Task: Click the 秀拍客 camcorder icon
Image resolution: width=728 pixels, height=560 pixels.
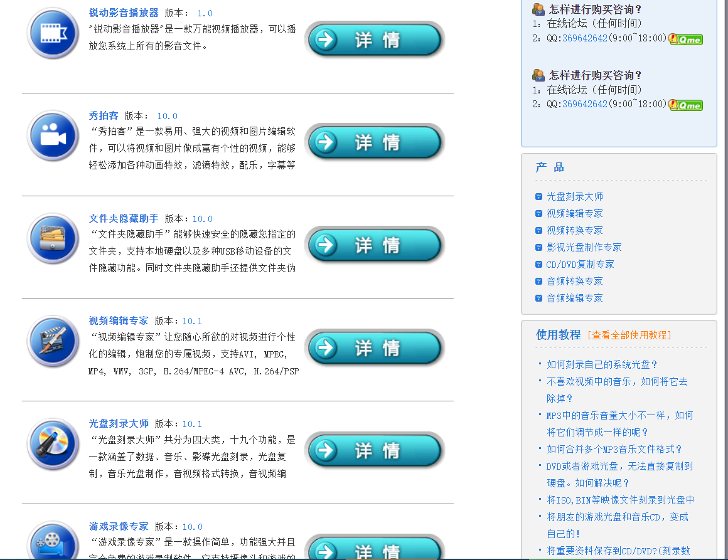Action: (x=53, y=135)
